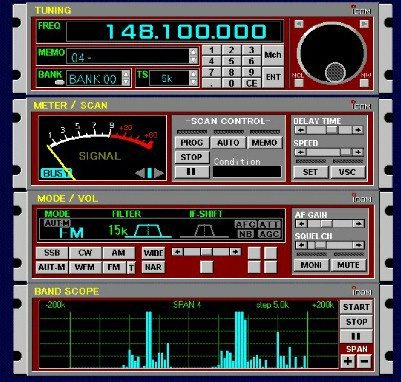This screenshot has width=401, height=382.
Task: Click the right arrow above the tuning dial
Action: (x=364, y=24)
